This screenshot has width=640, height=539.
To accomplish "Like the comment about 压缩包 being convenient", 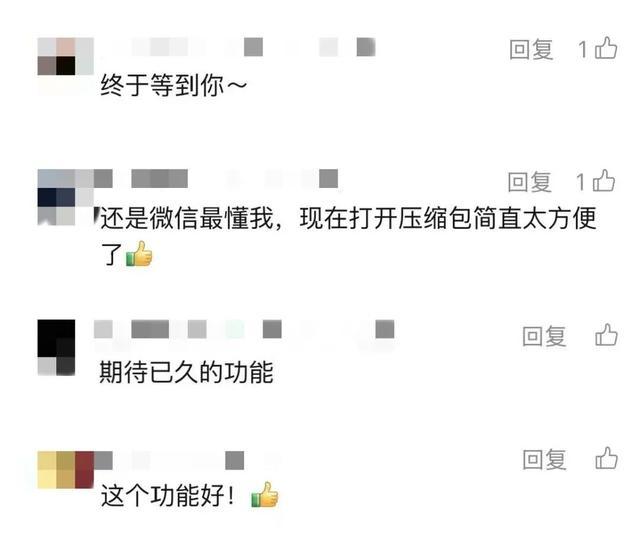I will [604, 181].
